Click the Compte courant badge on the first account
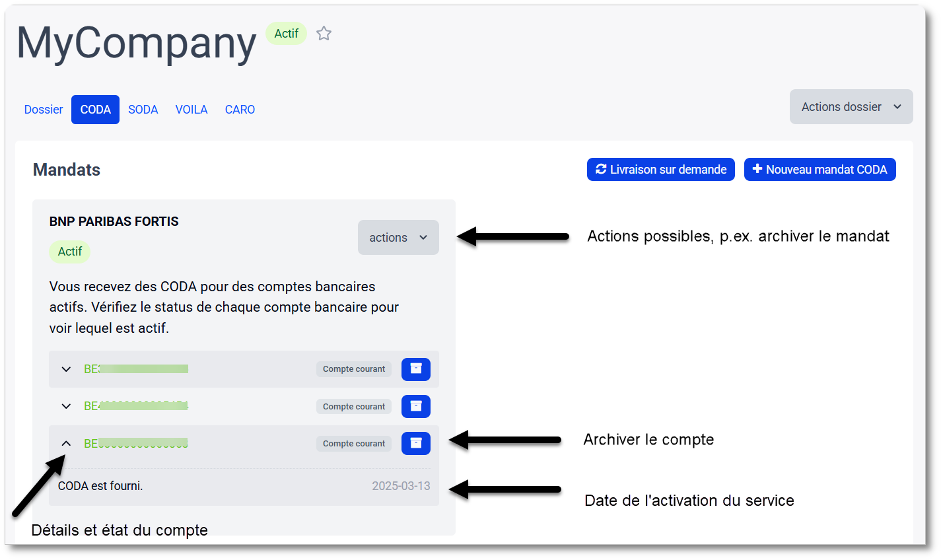Screen dimensions: 941x560 353,369
